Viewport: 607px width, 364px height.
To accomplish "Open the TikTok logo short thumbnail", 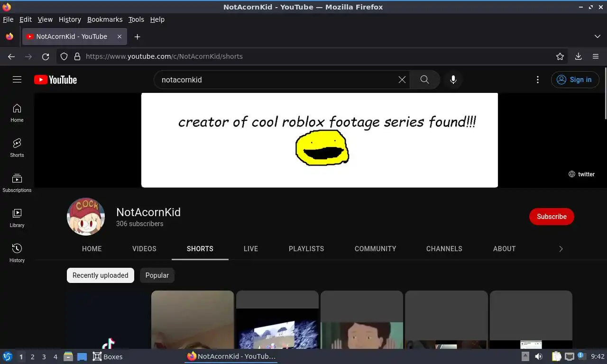I will click(x=108, y=320).
